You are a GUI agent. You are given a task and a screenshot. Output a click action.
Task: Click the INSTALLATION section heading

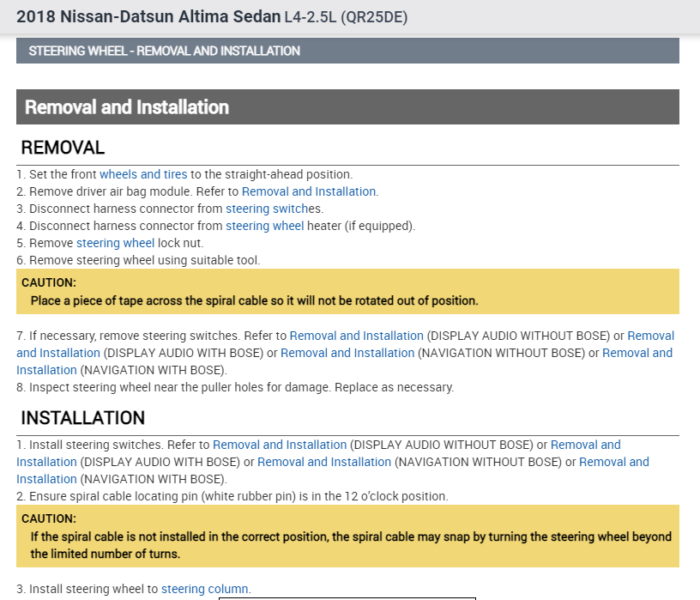point(82,418)
